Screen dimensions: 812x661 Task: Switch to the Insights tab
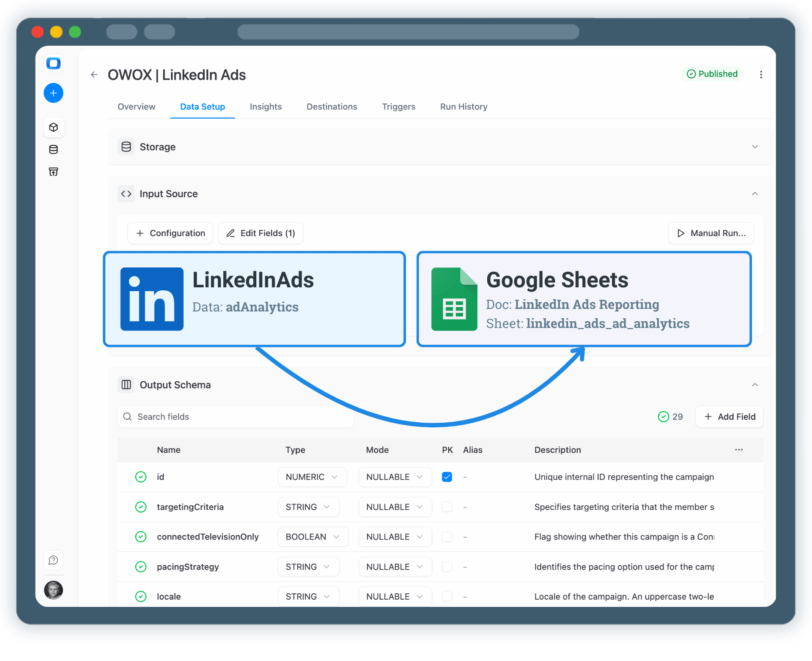point(266,107)
